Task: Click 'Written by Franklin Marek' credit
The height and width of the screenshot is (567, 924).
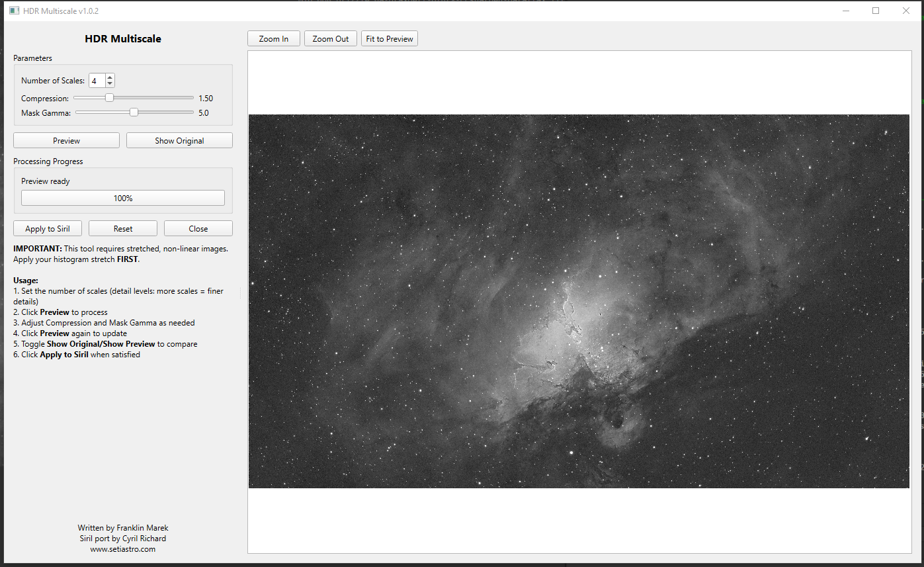Action: coord(123,527)
